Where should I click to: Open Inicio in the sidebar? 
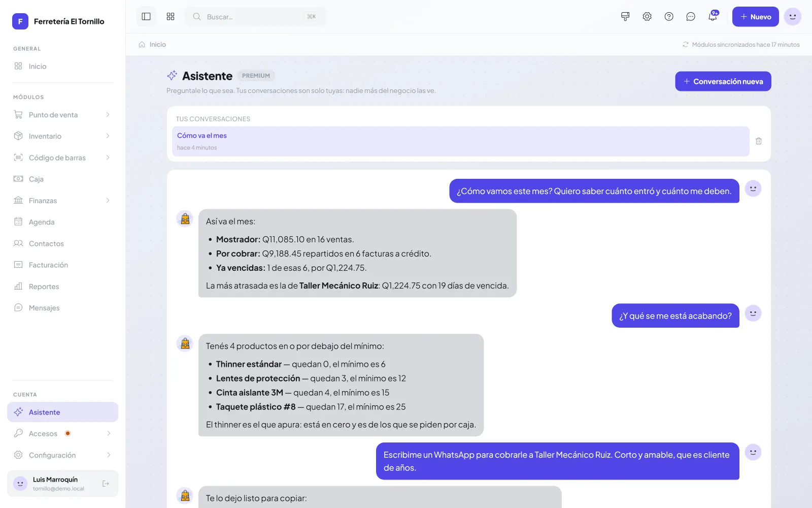coord(63,66)
